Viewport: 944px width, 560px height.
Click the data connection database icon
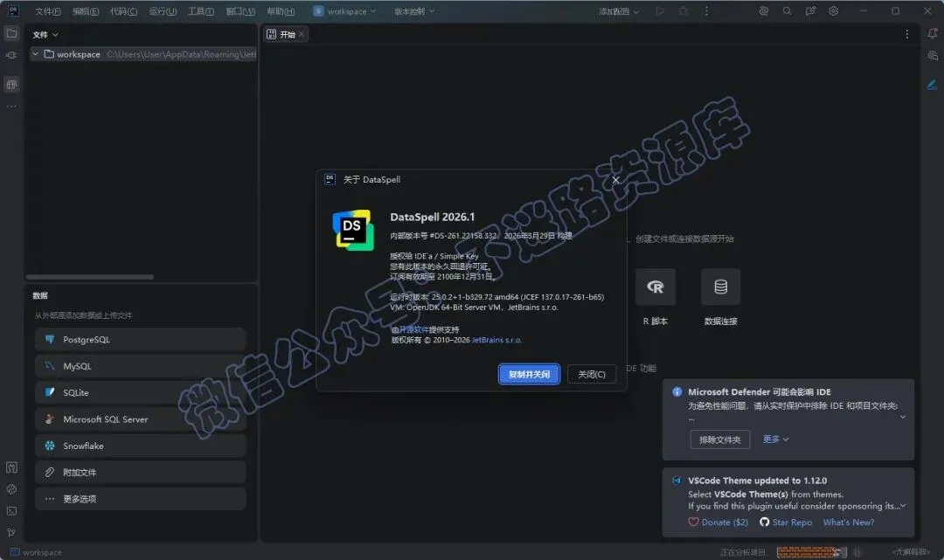coord(720,287)
